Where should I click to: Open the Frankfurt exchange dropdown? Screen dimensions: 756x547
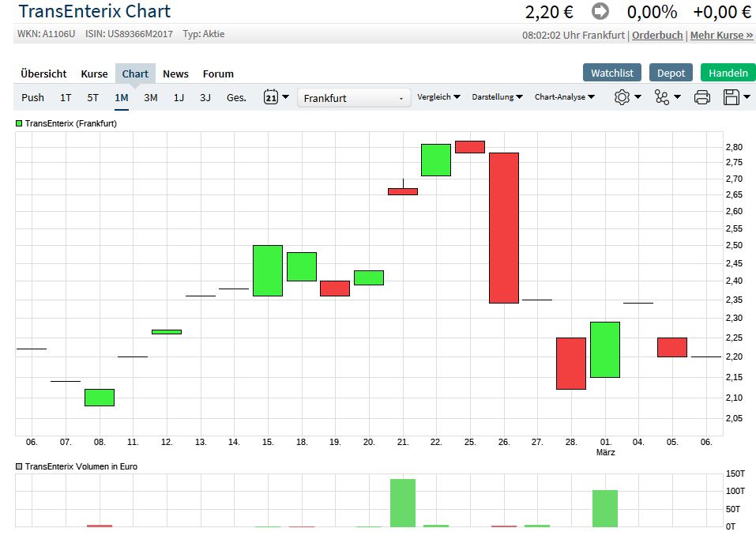[354, 98]
